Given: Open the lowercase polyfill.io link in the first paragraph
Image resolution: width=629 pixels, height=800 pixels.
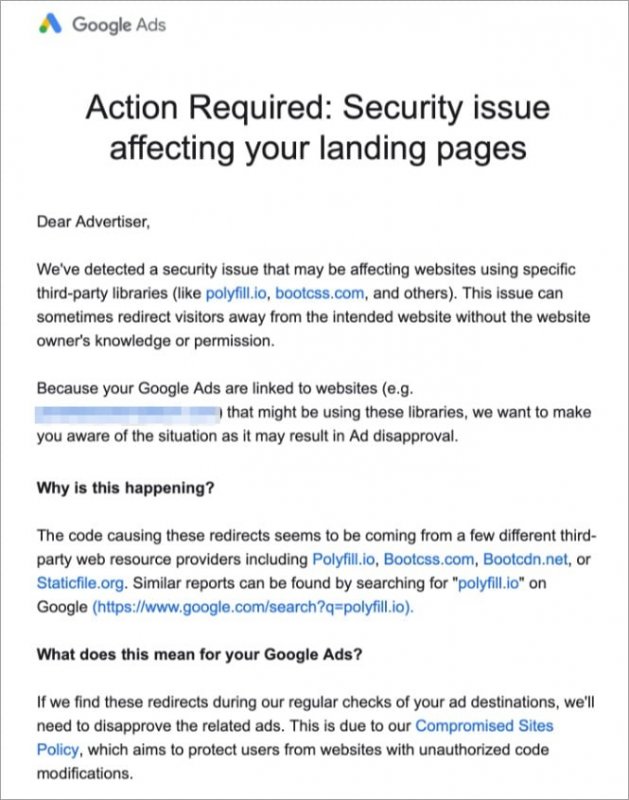Looking at the screenshot, I should click(237, 293).
